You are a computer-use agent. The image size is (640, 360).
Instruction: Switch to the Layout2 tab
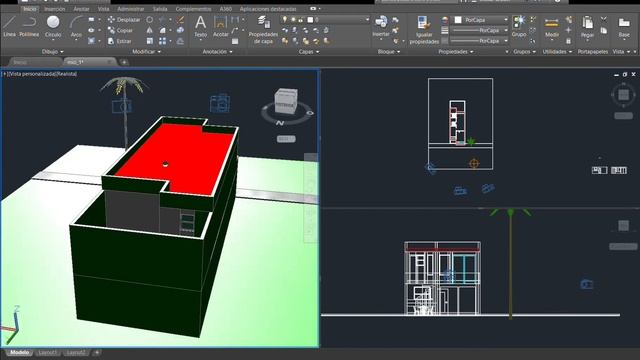point(76,353)
